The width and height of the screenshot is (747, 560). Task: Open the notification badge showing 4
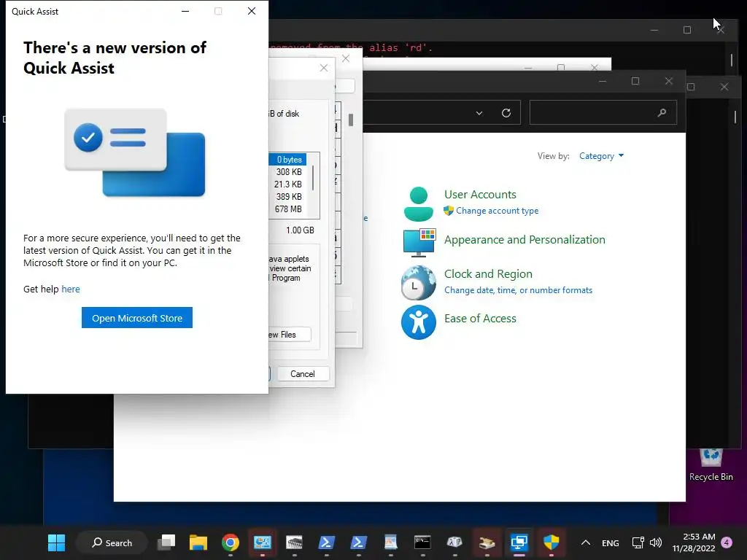pos(727,542)
